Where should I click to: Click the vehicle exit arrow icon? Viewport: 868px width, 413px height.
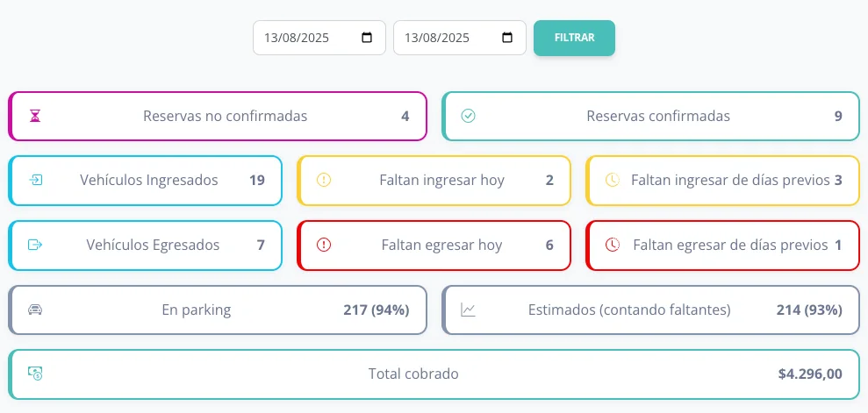[x=35, y=245]
